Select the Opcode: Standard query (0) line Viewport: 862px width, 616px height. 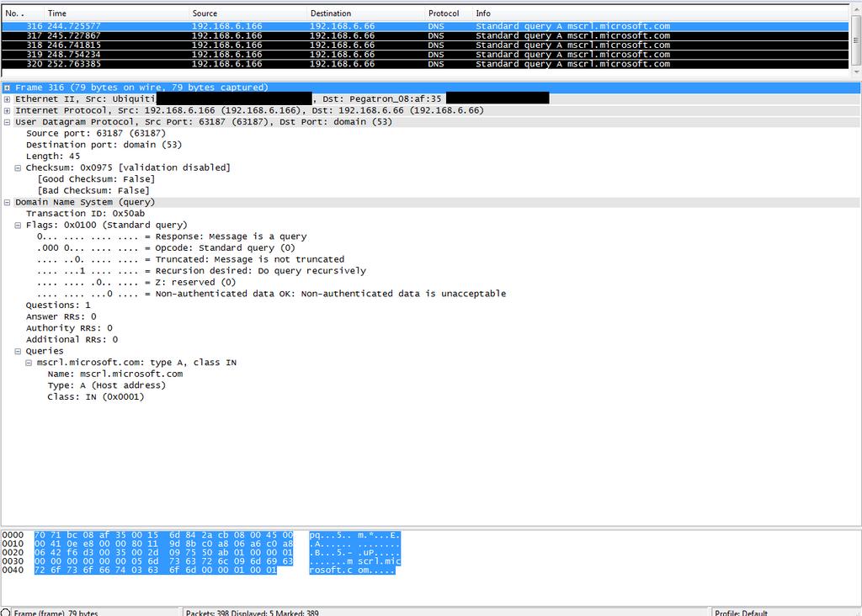[x=166, y=248]
